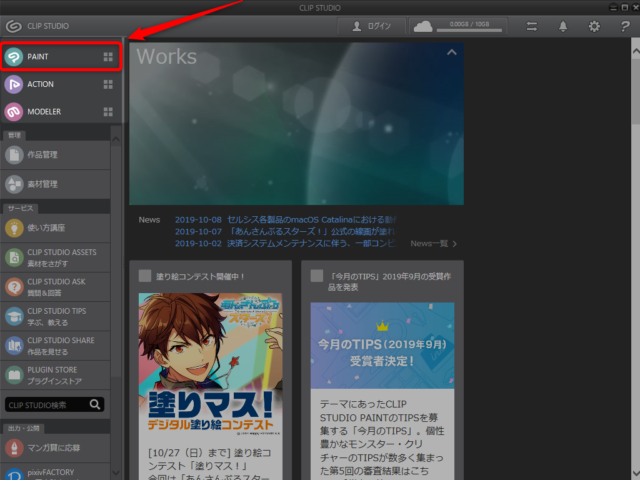The image size is (640, 480).
Task: Open help question mark
Action: pyautogui.click(x=625, y=27)
